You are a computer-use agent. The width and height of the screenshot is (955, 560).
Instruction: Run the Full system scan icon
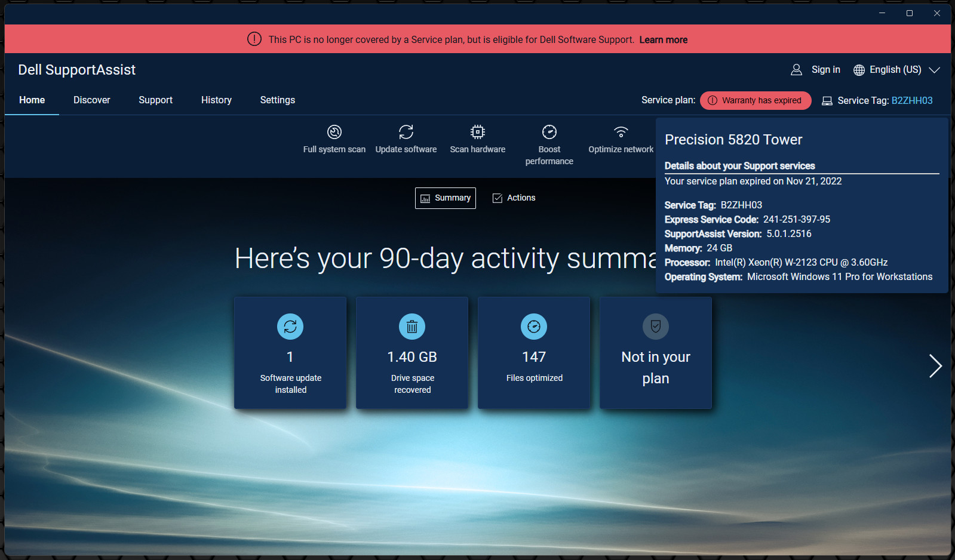(334, 131)
